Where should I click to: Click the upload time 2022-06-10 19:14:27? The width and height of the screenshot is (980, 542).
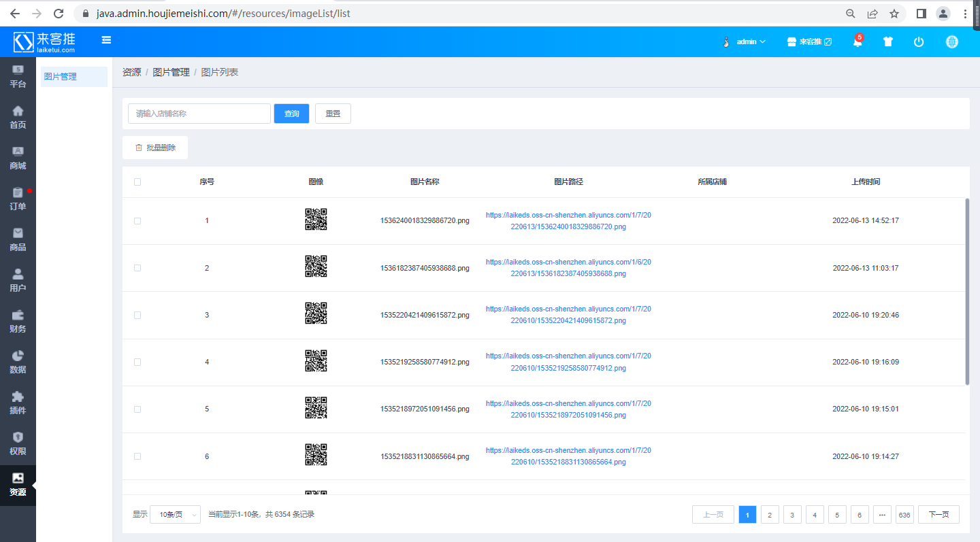tap(866, 456)
